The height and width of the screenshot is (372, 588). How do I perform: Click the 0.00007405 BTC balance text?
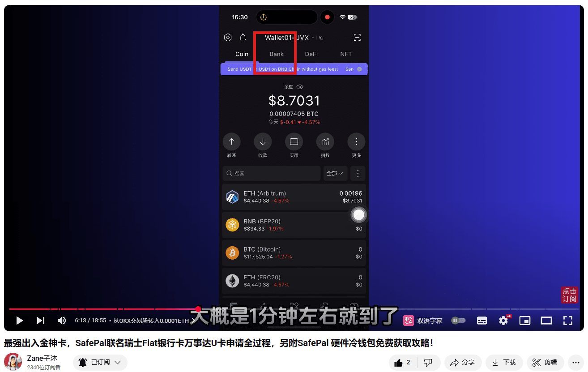[294, 114]
